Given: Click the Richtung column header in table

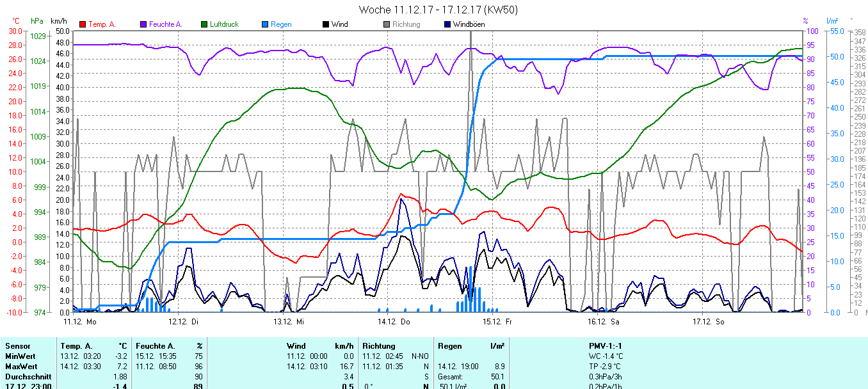Looking at the screenshot, I should tap(379, 346).
